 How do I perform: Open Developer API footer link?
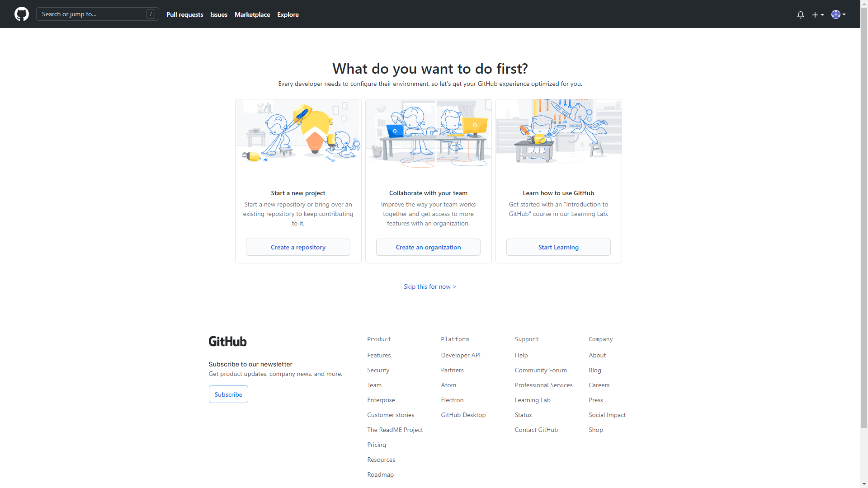coord(461,355)
